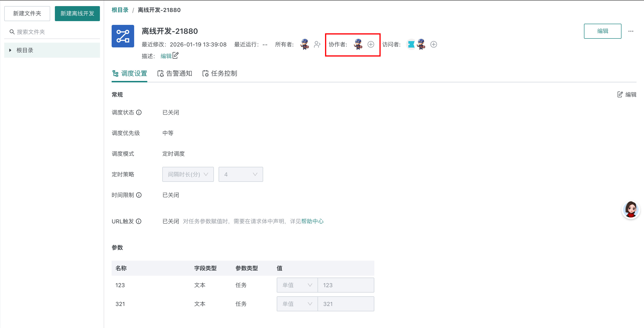Open the 帮助中心 link

(x=312, y=221)
